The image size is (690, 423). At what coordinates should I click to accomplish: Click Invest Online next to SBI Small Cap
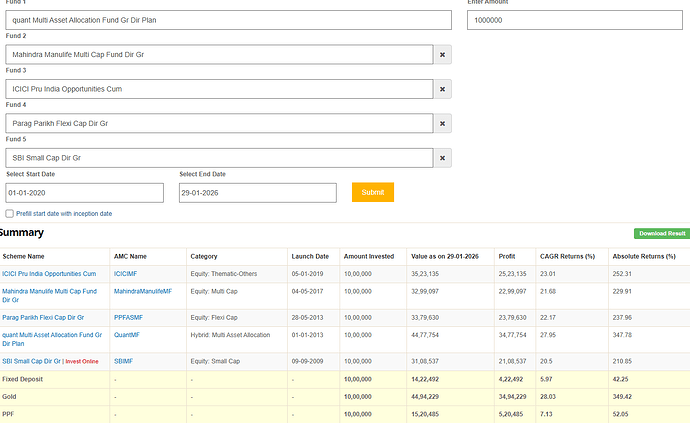pyautogui.click(x=83, y=361)
